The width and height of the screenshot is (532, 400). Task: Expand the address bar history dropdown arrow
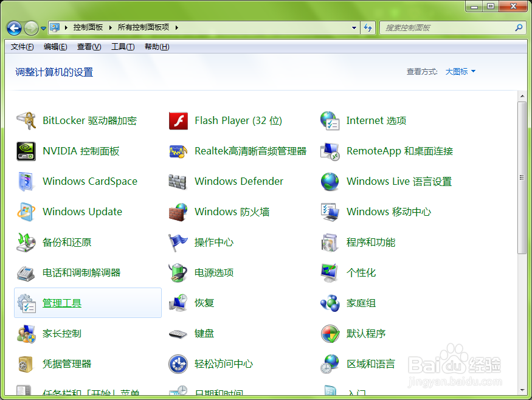pos(354,28)
